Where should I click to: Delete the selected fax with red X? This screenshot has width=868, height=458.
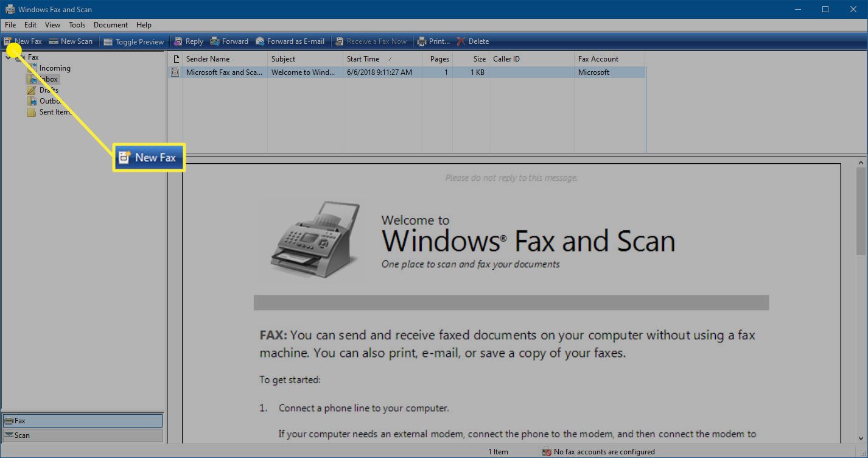(x=473, y=41)
